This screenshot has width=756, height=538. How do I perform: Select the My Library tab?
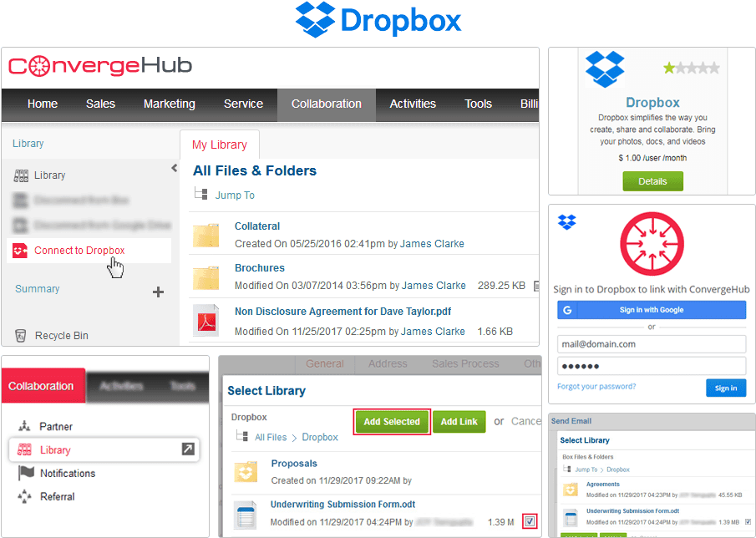(x=220, y=145)
